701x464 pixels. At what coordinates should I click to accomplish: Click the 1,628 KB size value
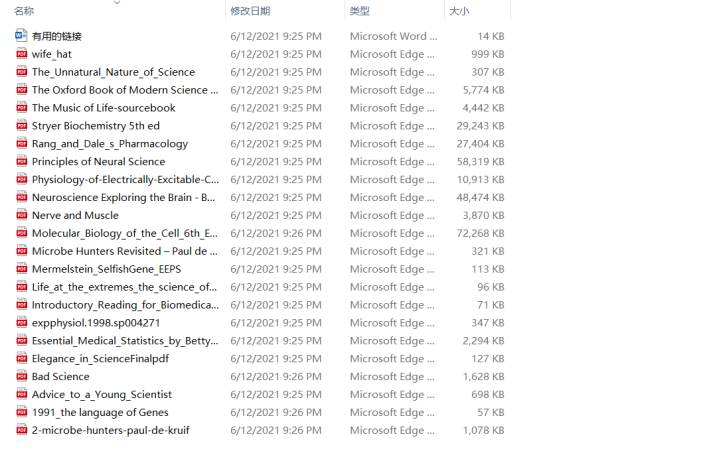483,376
